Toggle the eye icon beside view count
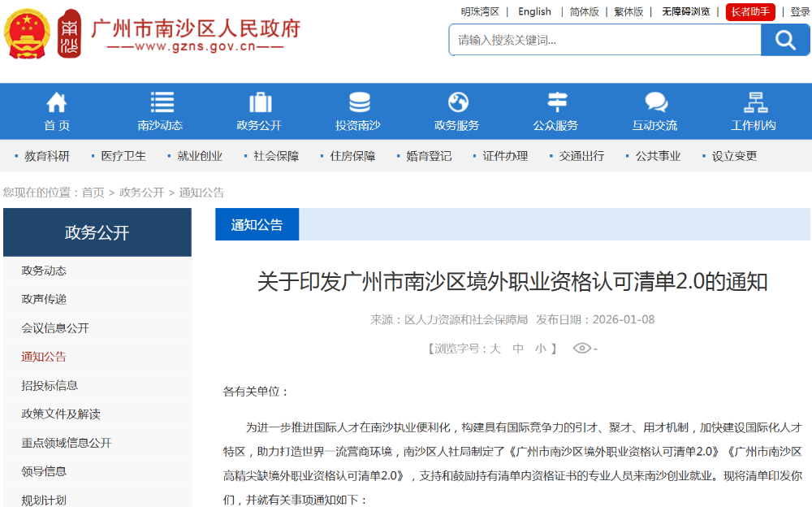The height and width of the screenshot is (507, 812). click(581, 349)
